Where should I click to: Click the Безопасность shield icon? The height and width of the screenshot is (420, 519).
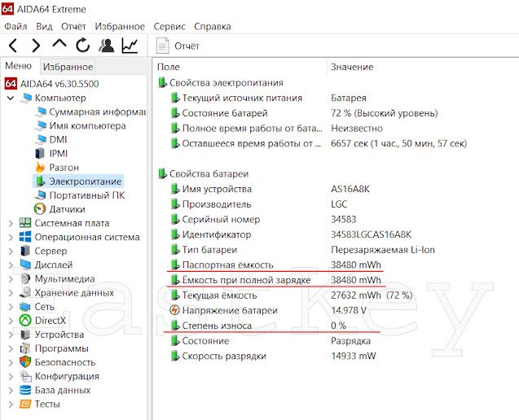[25, 362]
